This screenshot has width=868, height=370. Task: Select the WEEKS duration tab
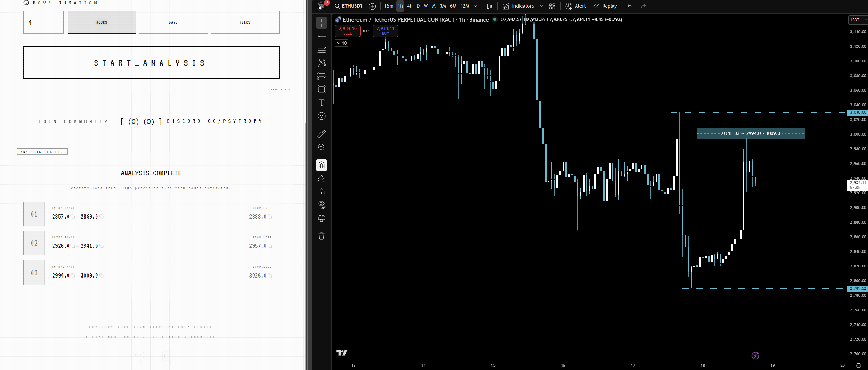245,22
